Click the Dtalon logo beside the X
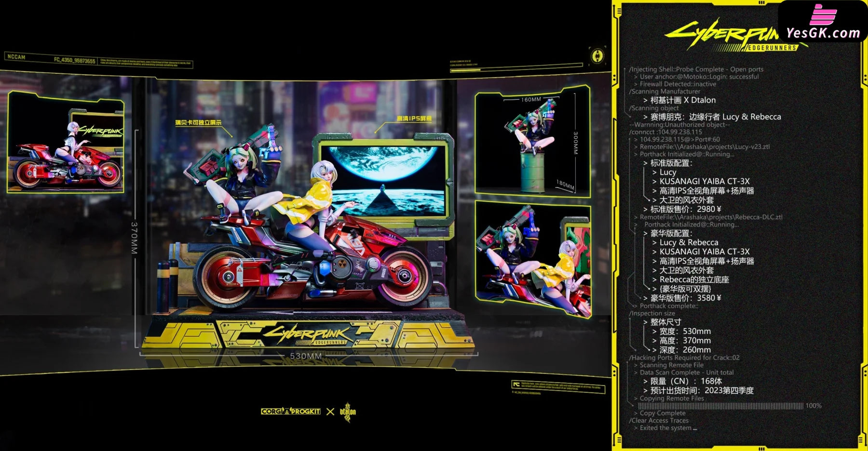The image size is (868, 451). pyautogui.click(x=348, y=412)
